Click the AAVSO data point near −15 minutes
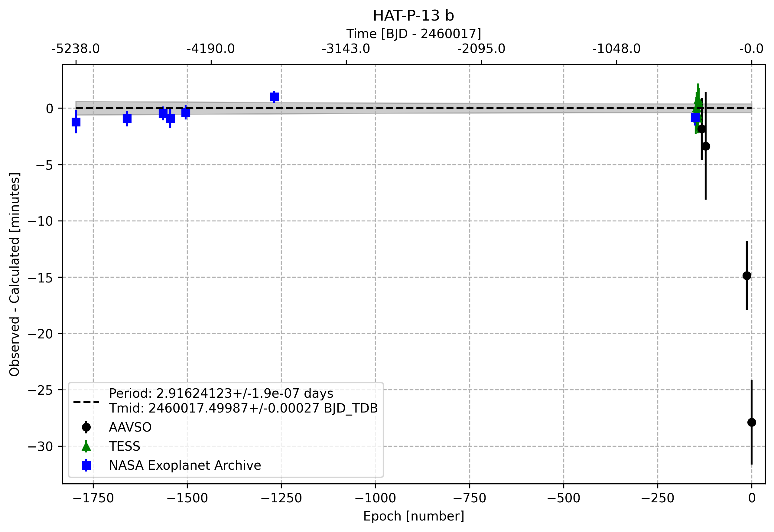The width and height of the screenshot is (774, 532). [747, 276]
